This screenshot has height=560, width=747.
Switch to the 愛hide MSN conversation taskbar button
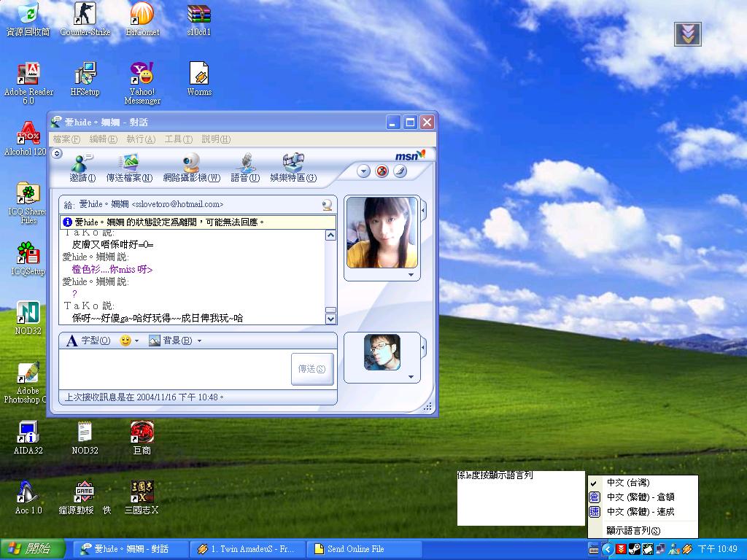click(x=131, y=549)
